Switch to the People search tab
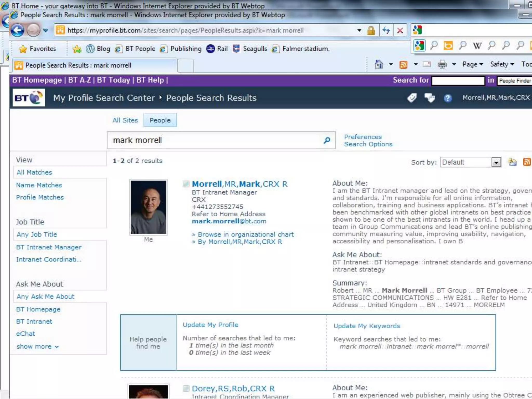Image resolution: width=532 pixels, height=399 pixels. click(160, 120)
